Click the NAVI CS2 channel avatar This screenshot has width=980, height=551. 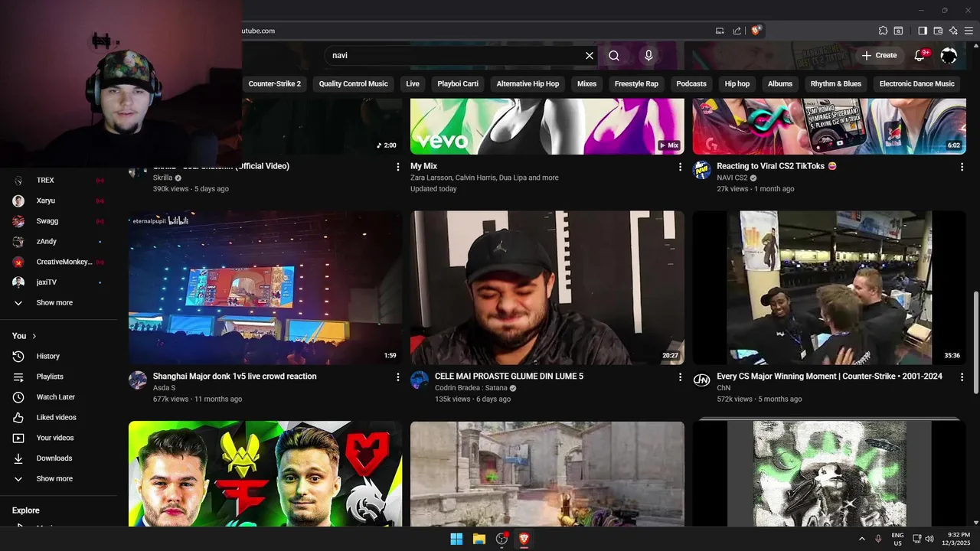point(702,170)
